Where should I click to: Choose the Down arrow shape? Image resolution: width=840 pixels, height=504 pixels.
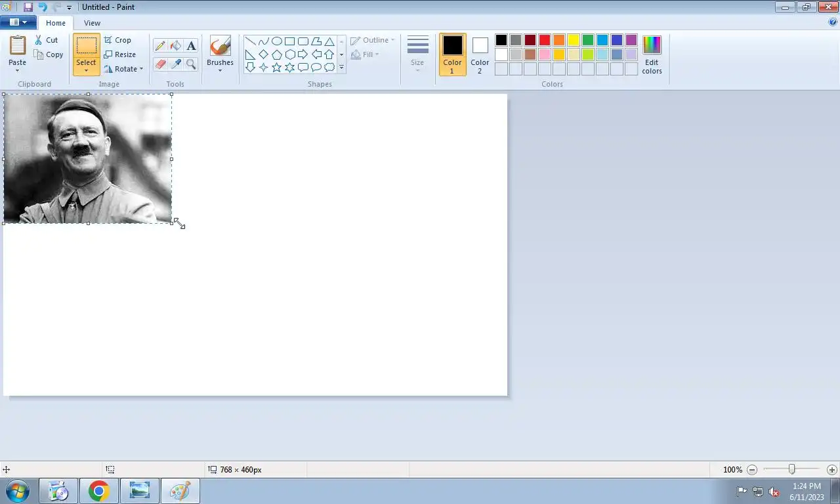(250, 67)
